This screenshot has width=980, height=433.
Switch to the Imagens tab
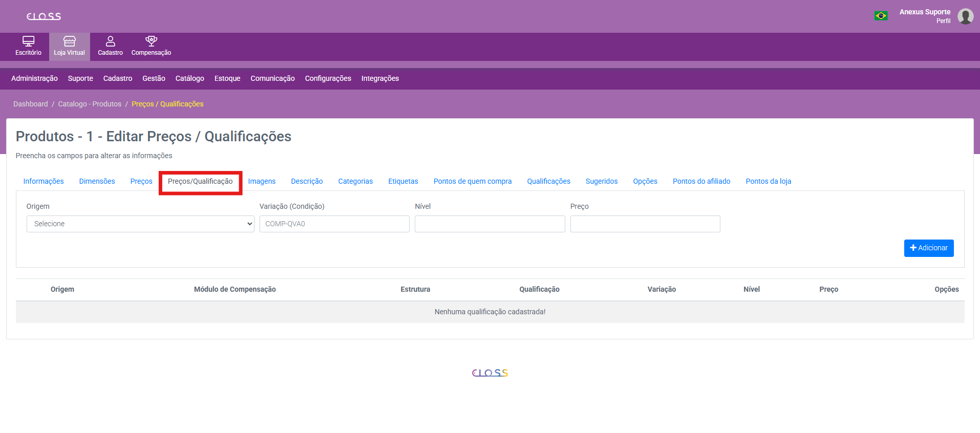(x=262, y=181)
